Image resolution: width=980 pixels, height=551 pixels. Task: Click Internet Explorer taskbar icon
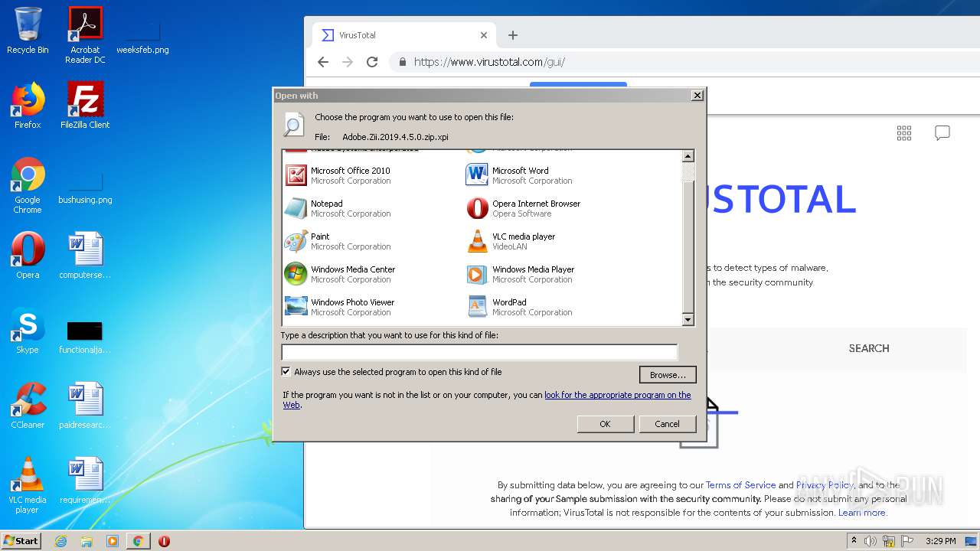60,541
